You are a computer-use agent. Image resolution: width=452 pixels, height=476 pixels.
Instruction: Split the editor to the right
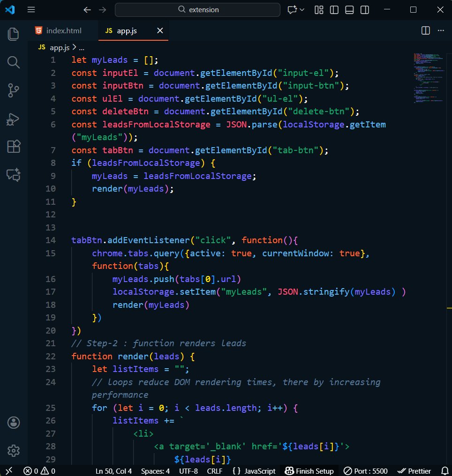coord(426,30)
